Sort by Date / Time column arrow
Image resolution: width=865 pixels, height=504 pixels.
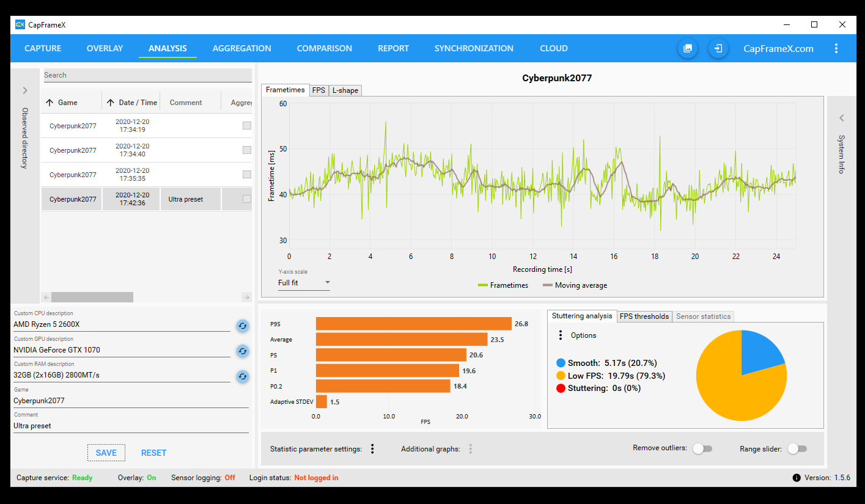click(111, 103)
